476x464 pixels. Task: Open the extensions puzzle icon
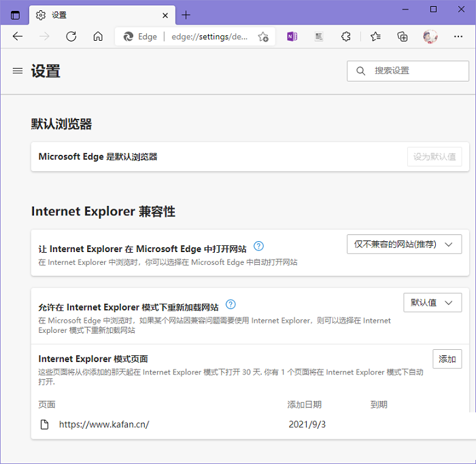click(x=346, y=37)
